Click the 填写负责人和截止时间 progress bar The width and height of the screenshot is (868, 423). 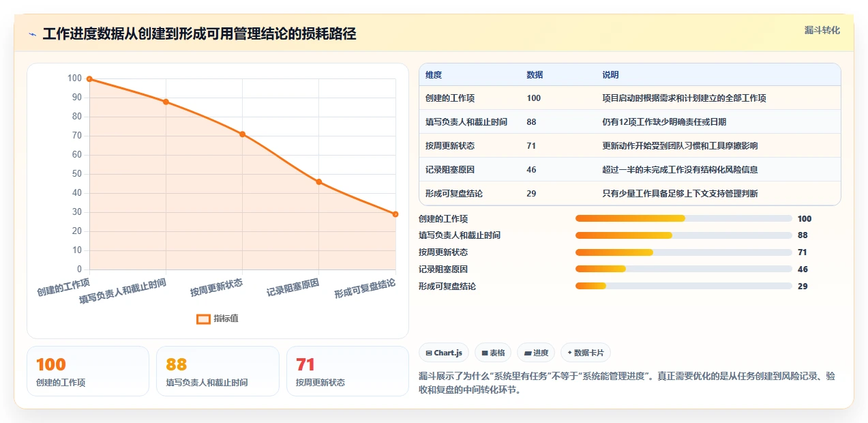pos(684,235)
